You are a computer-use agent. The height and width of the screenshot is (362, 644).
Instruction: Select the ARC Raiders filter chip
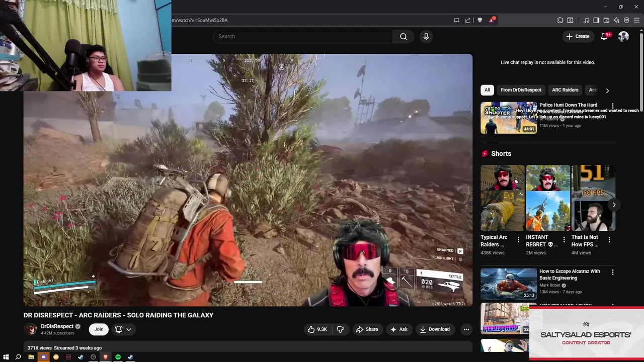(565, 90)
